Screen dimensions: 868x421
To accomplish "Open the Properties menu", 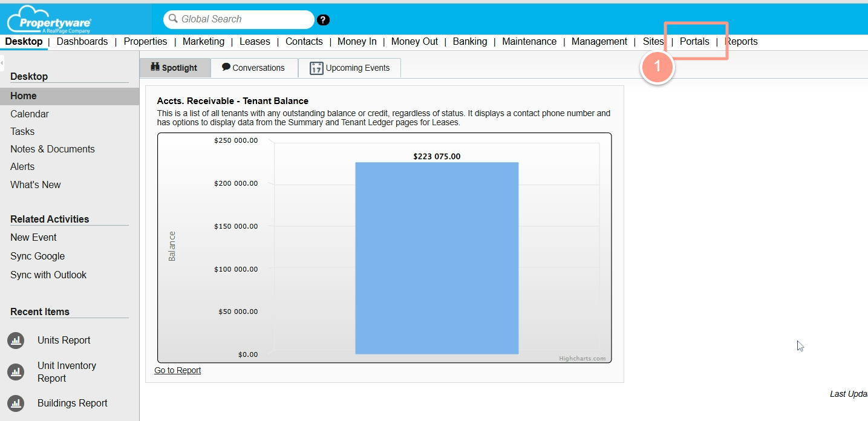I will coord(145,42).
